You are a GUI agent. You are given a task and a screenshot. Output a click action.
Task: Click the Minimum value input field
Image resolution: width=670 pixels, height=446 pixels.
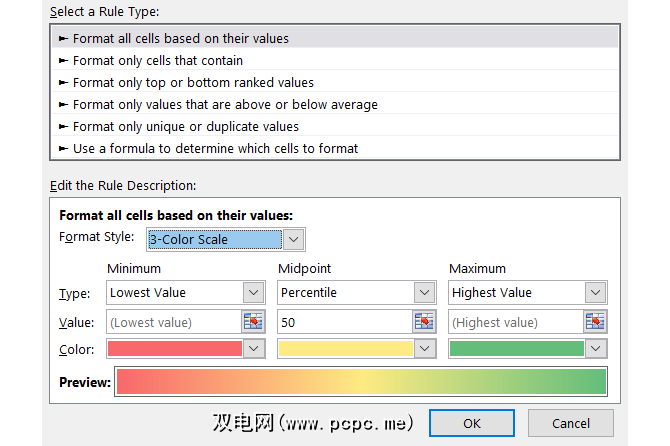click(x=172, y=322)
